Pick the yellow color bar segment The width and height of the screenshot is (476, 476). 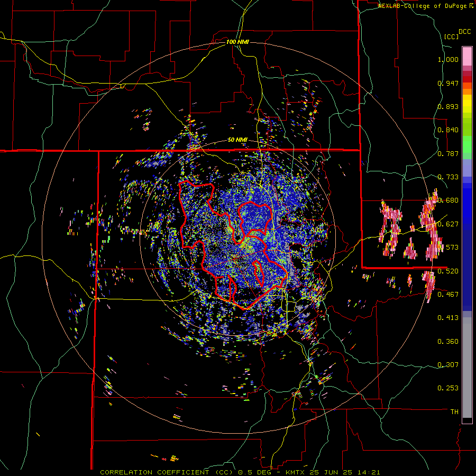tap(467, 104)
